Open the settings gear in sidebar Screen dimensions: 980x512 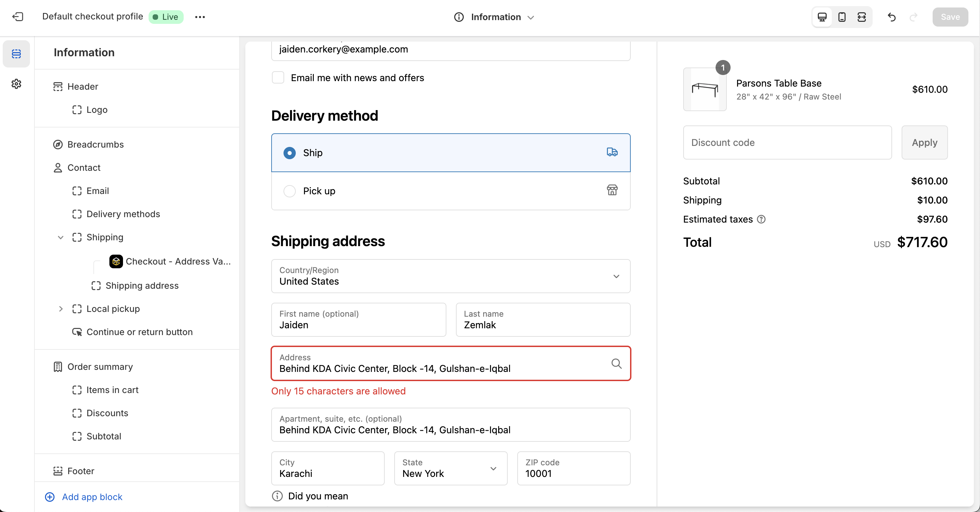(16, 84)
